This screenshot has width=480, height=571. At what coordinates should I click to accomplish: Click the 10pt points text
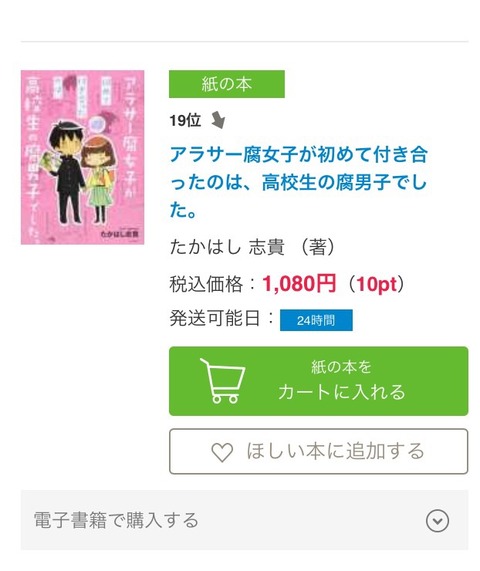coord(376,284)
